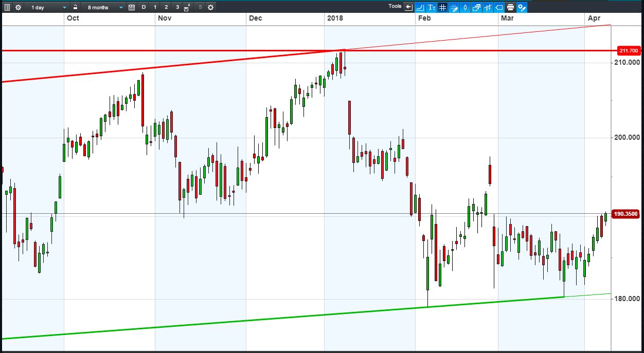Click the Apr label on time axis
Viewport: 644px width, 353px height.
tap(594, 18)
